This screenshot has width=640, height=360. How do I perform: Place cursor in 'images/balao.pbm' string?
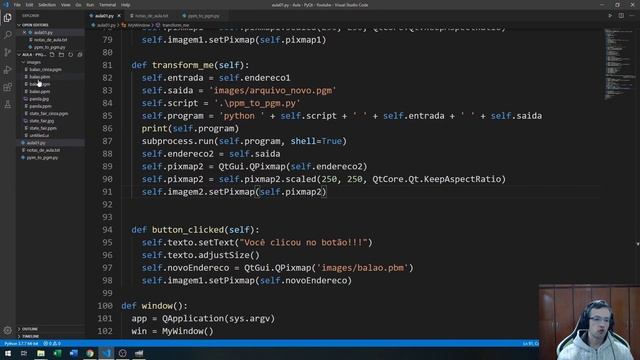click(362, 268)
